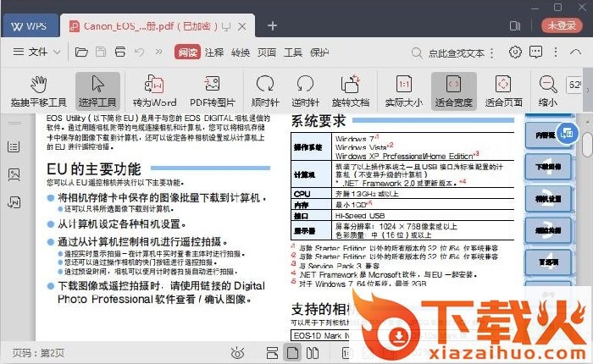This screenshot has height=364, width=593.
Task: Add a new tab with plus button
Action: point(272,25)
